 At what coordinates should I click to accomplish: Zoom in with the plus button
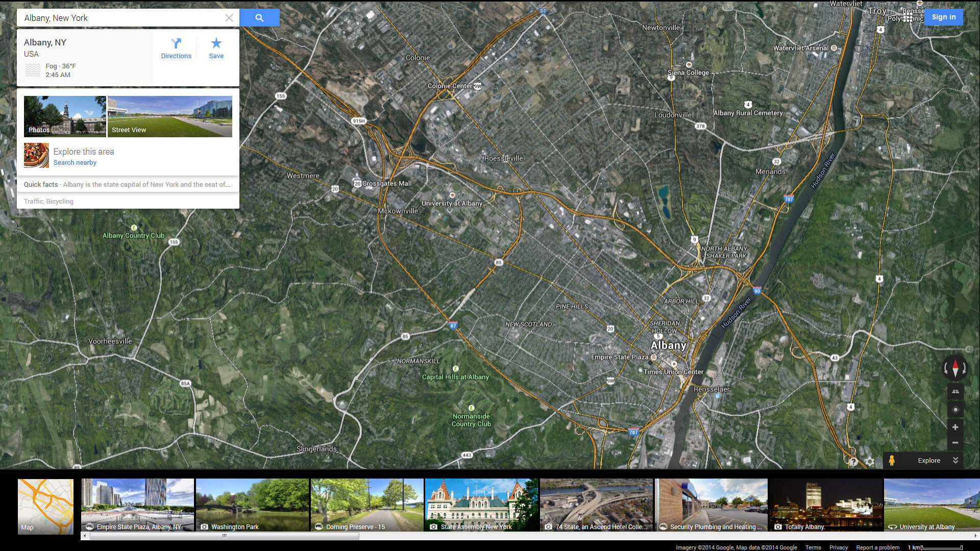(955, 427)
